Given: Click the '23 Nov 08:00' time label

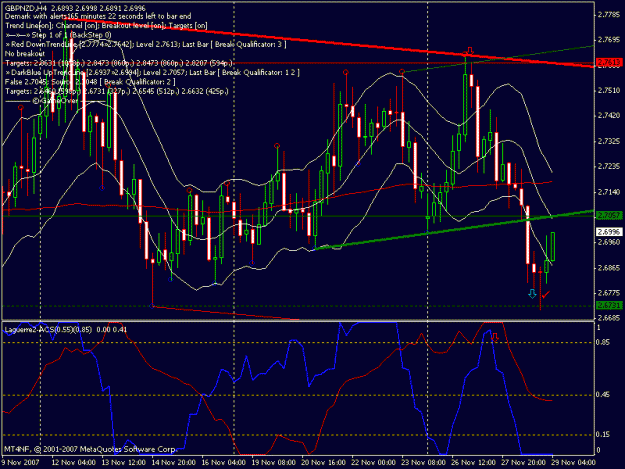Looking at the screenshot, I should point(424,463).
